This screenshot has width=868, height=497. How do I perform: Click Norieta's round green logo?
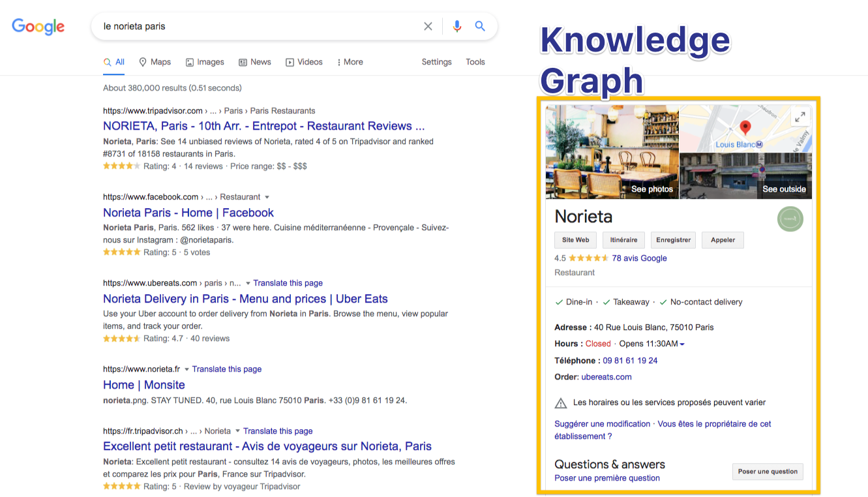(x=790, y=218)
